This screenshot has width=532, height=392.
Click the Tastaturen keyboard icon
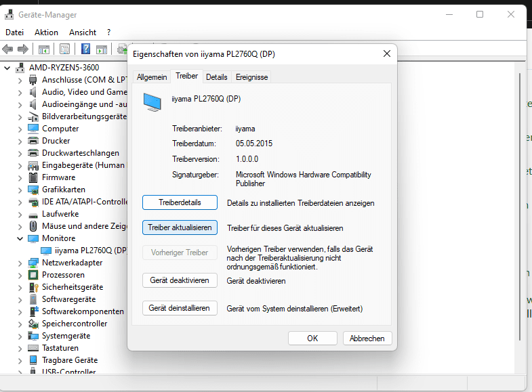coord(33,348)
